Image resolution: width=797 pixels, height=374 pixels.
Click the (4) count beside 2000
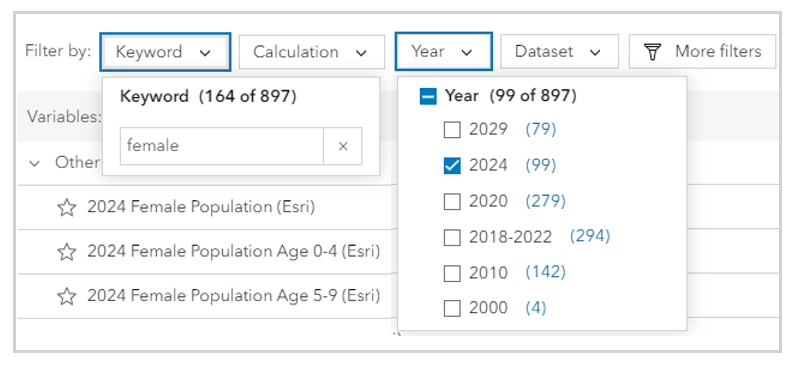(536, 308)
